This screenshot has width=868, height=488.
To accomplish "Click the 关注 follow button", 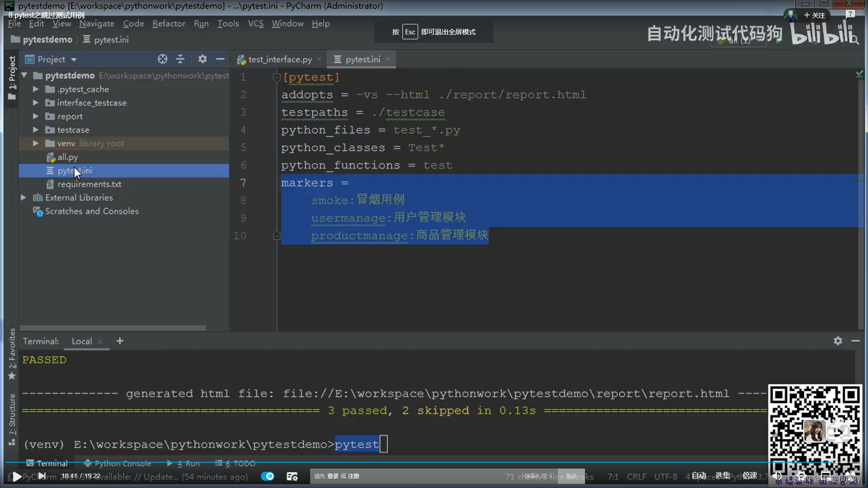I will [814, 15].
